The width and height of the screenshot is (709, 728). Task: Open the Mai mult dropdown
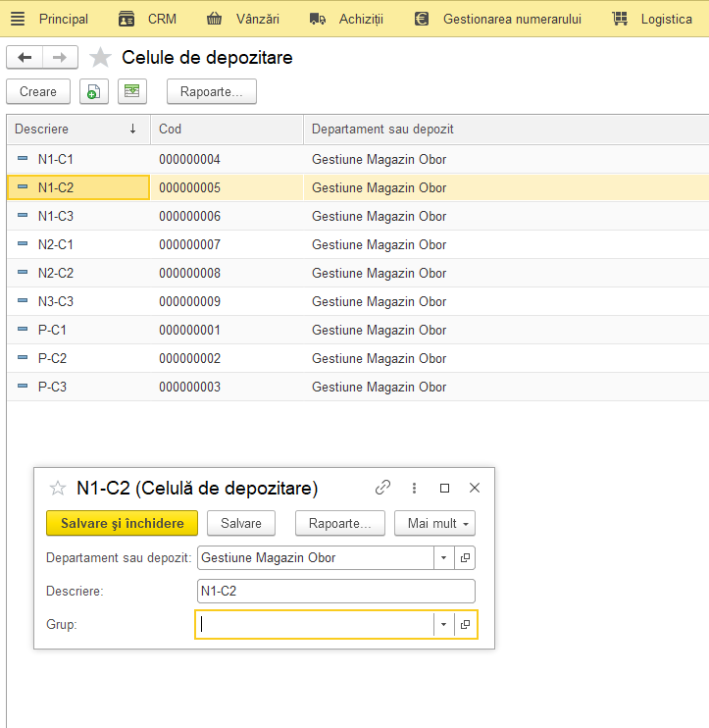(434, 523)
